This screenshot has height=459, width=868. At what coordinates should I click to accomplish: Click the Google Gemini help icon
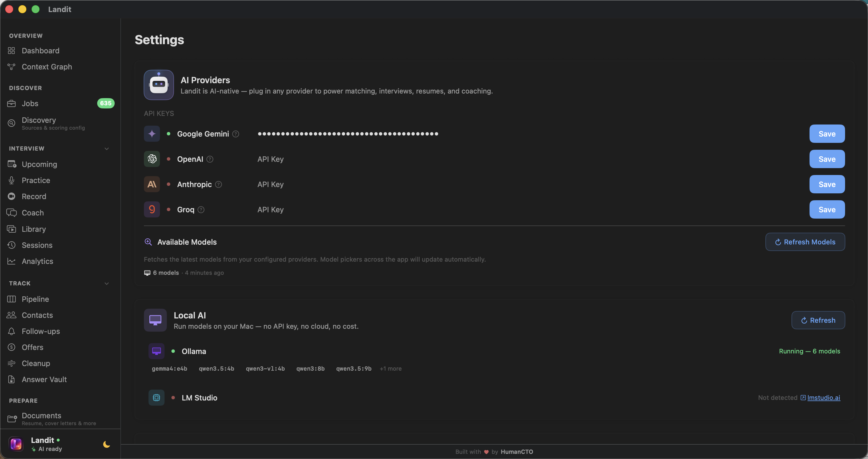point(236,134)
